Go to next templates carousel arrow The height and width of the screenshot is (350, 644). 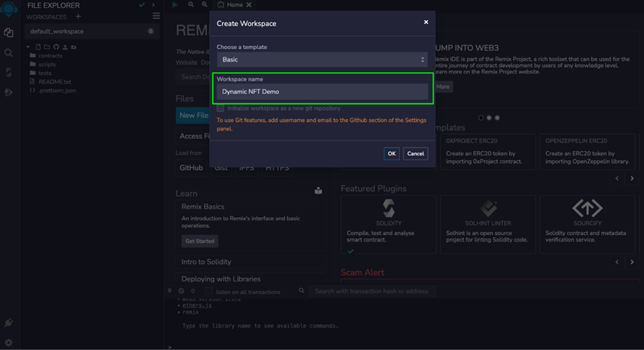(x=632, y=179)
